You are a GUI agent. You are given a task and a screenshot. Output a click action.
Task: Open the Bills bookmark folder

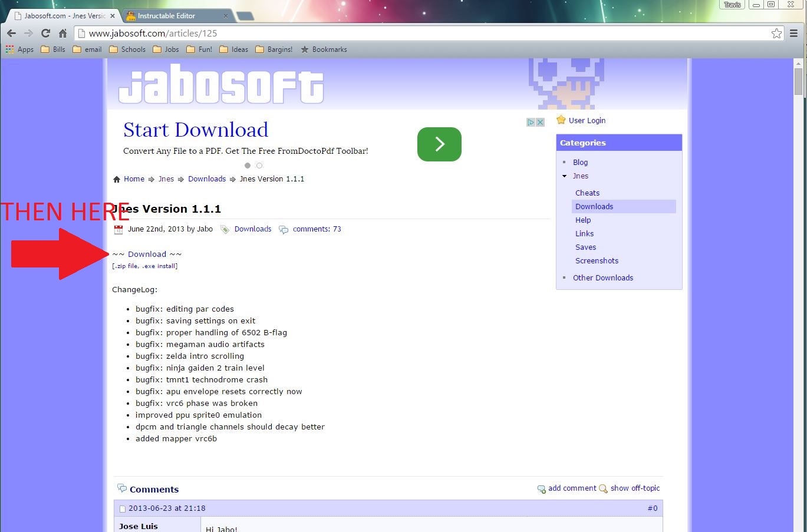coord(53,49)
